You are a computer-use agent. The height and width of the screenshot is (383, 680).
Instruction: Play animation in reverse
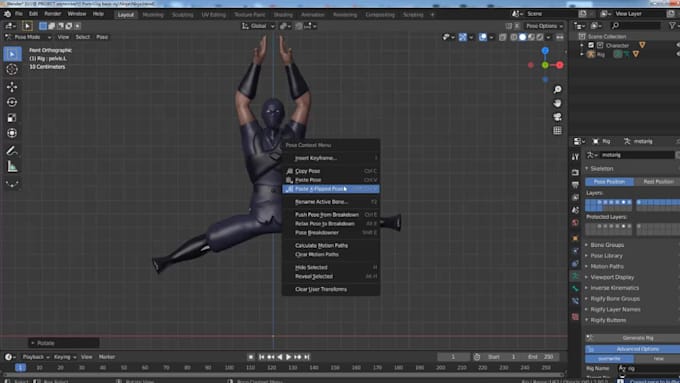tap(280, 357)
